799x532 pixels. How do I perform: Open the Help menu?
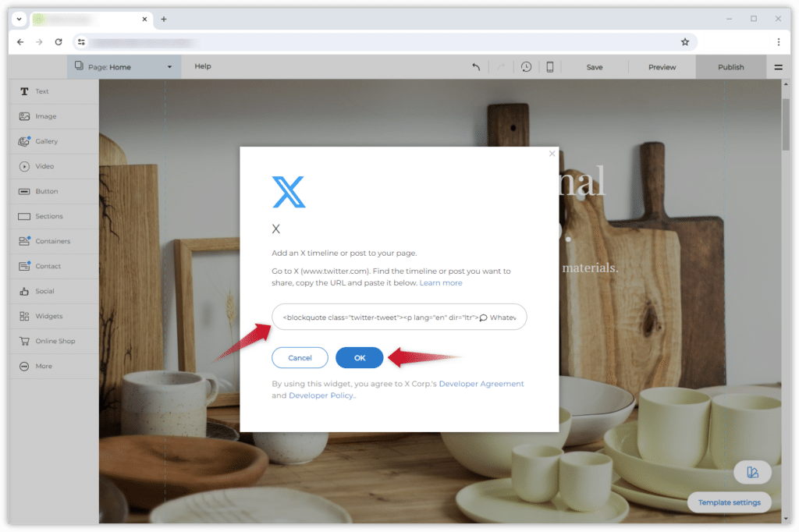coord(202,66)
